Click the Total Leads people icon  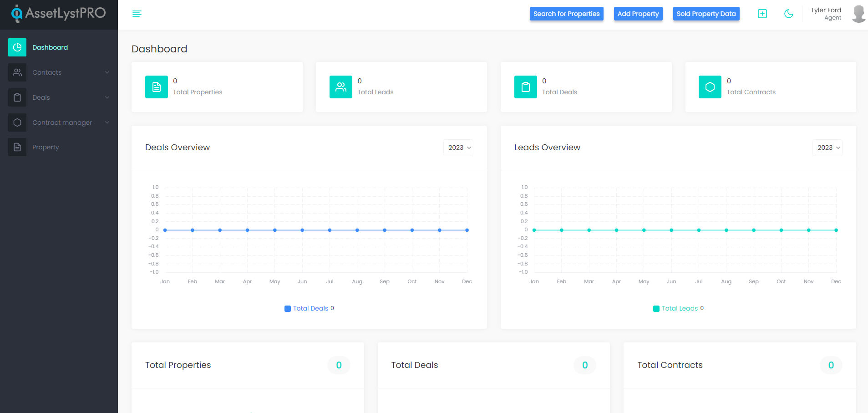pos(340,87)
